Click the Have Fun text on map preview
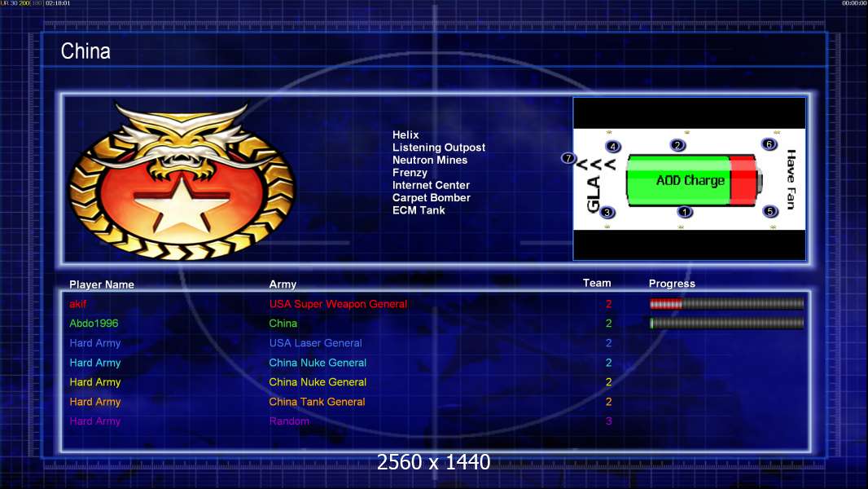 click(791, 179)
